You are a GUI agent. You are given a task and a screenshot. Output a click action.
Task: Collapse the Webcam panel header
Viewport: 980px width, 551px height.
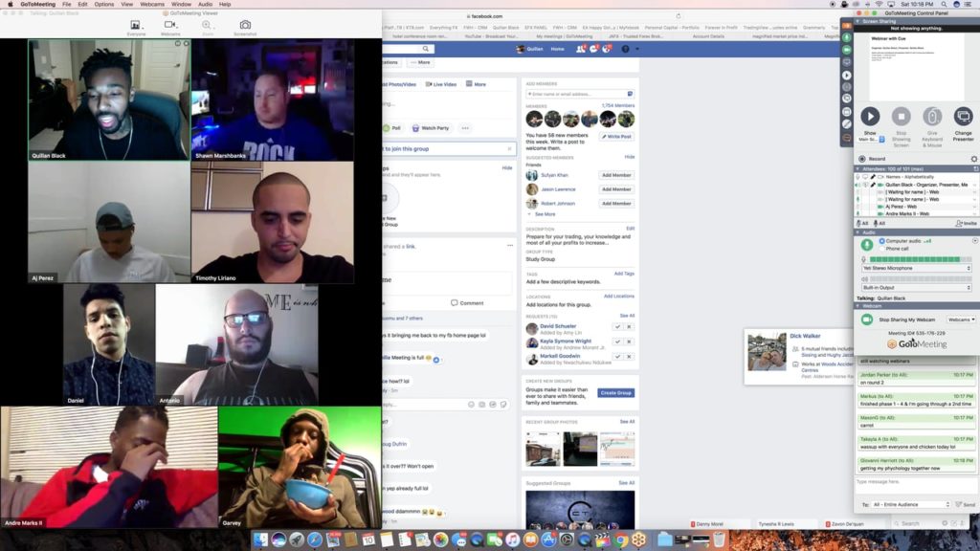pyautogui.click(x=857, y=306)
